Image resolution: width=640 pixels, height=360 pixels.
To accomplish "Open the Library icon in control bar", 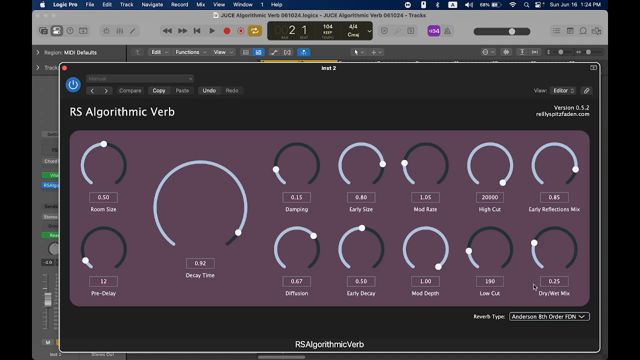I will click(43, 31).
